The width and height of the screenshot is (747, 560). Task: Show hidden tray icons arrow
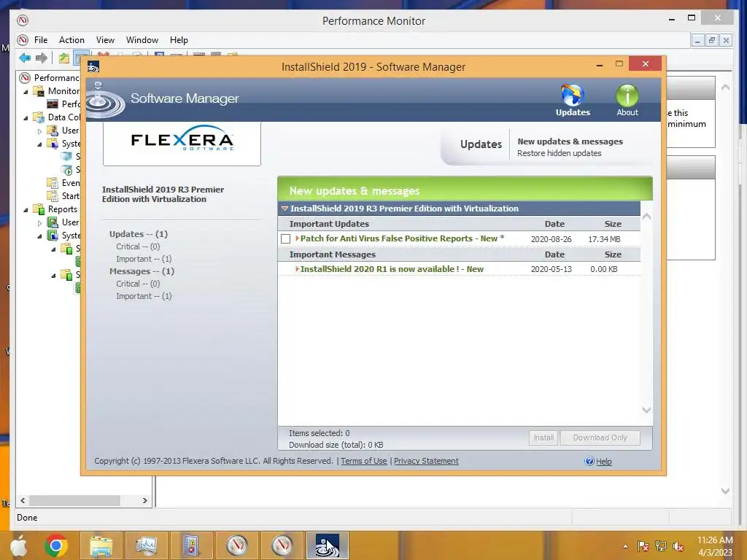tap(625, 546)
